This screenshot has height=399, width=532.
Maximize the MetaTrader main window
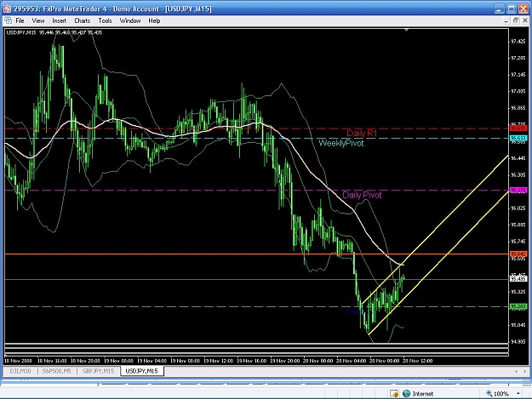511,9
